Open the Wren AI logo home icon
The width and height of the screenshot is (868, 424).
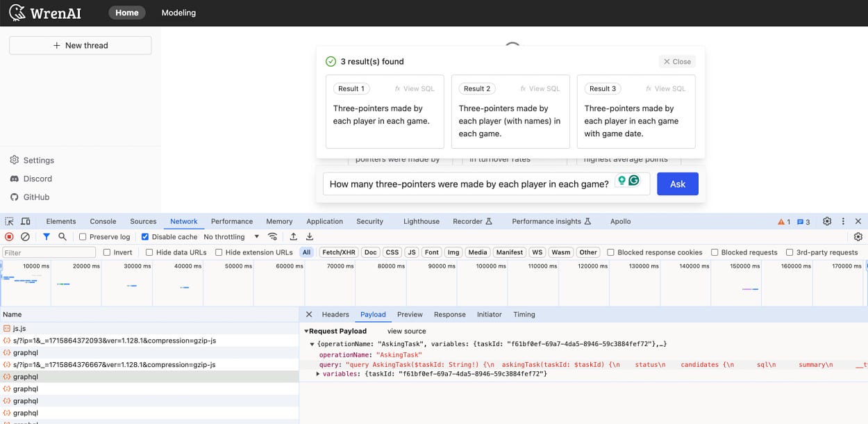15,13
